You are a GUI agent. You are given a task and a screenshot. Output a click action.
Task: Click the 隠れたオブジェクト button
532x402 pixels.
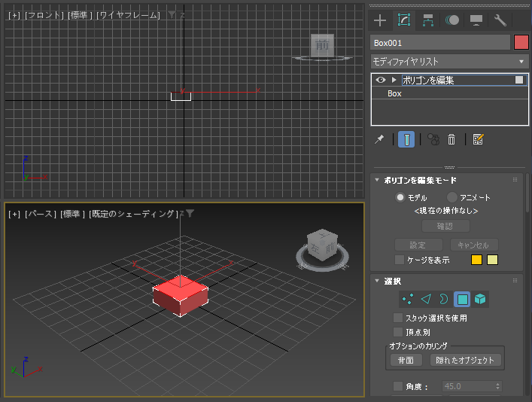[x=466, y=360]
